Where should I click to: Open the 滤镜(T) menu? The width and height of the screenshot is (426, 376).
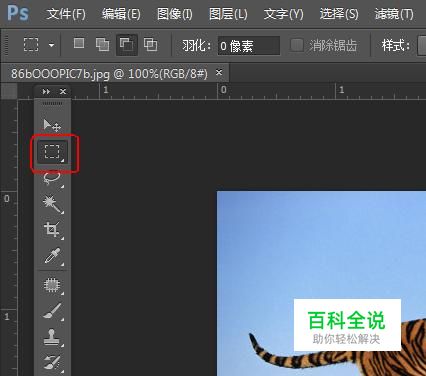tap(394, 14)
